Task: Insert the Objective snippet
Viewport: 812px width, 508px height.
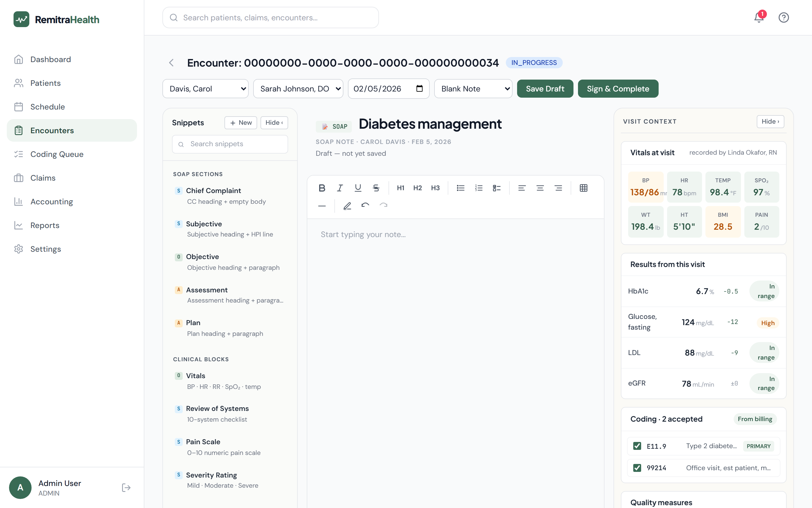Action: point(230,262)
